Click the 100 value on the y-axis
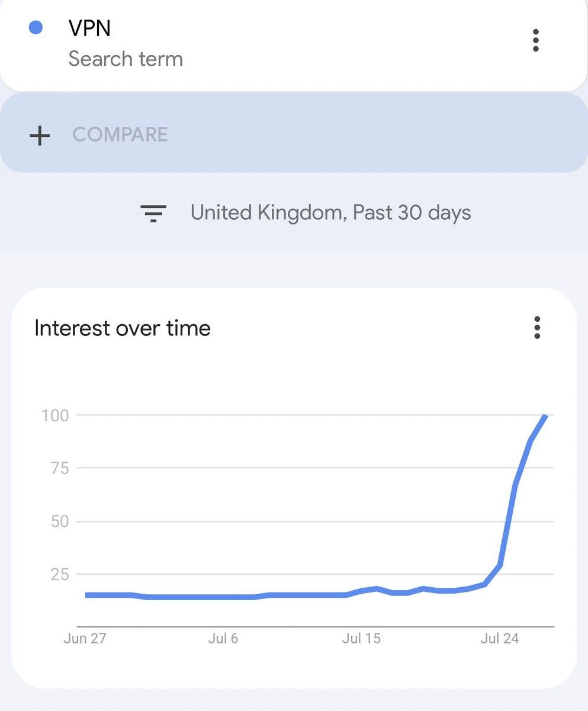Image resolution: width=588 pixels, height=711 pixels. (x=55, y=415)
